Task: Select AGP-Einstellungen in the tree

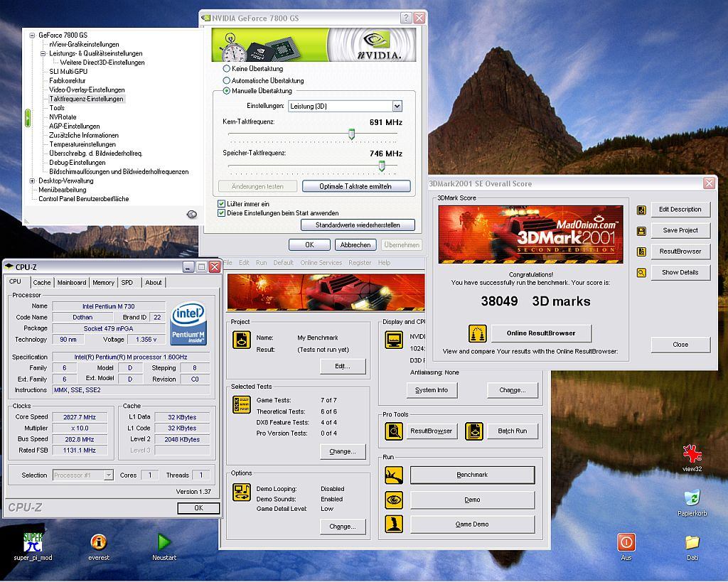Action: tap(74, 126)
